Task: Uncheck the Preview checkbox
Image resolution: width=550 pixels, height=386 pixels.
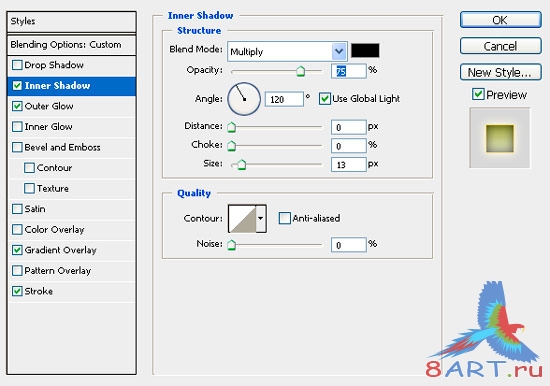Action: (478, 94)
